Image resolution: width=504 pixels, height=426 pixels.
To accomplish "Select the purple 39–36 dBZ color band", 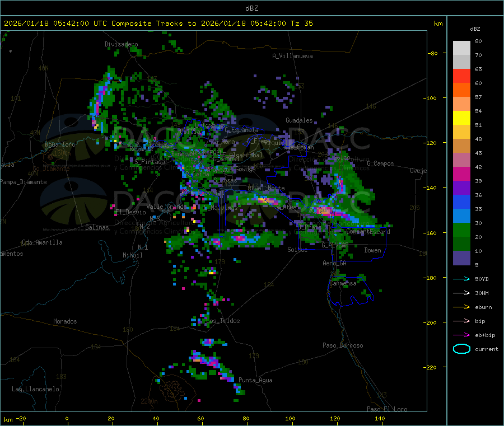I will pyautogui.click(x=461, y=188).
